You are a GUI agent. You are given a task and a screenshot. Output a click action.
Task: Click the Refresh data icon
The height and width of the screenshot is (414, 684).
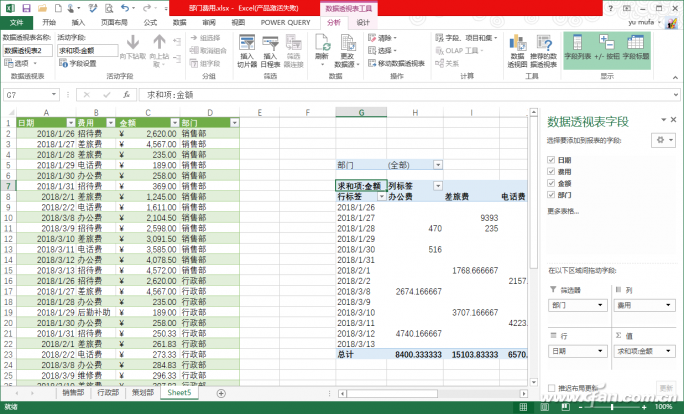coord(322,50)
